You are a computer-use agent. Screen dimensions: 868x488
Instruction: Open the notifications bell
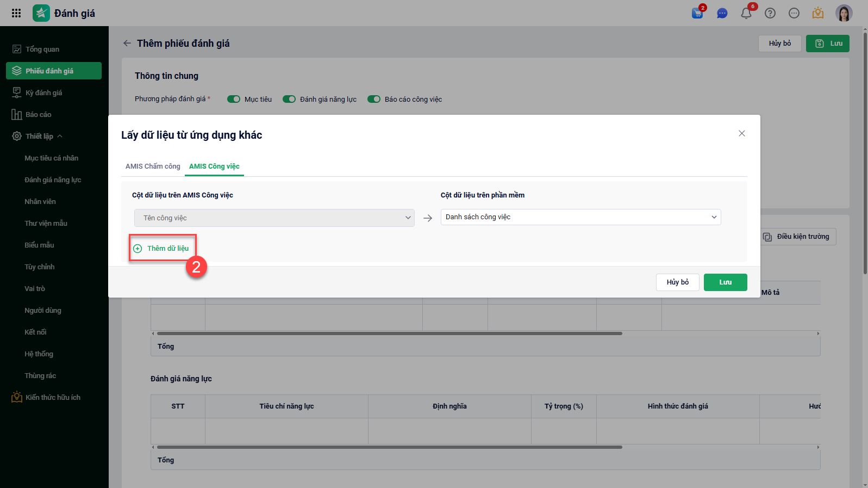[746, 13]
